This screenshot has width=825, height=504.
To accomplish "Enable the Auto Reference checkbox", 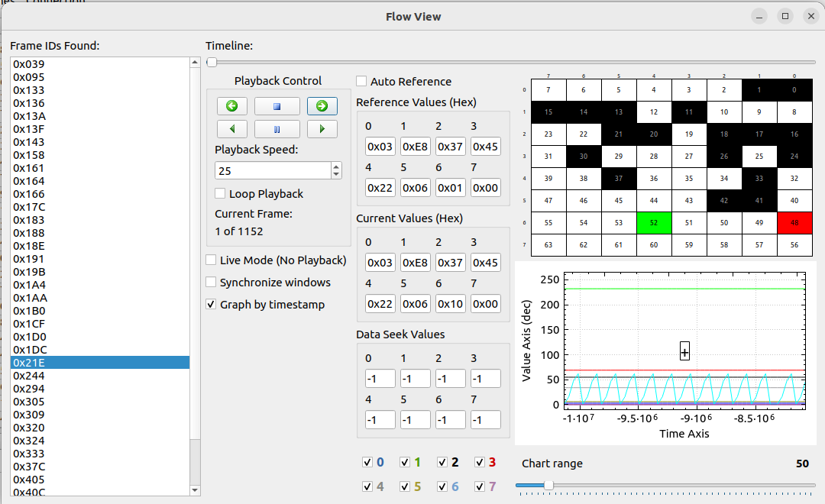I will point(361,81).
